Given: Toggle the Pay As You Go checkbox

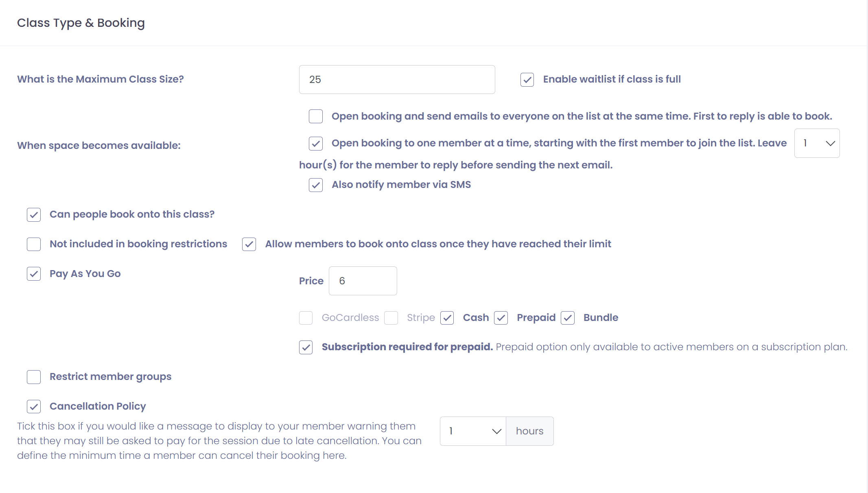Looking at the screenshot, I should click(x=34, y=274).
